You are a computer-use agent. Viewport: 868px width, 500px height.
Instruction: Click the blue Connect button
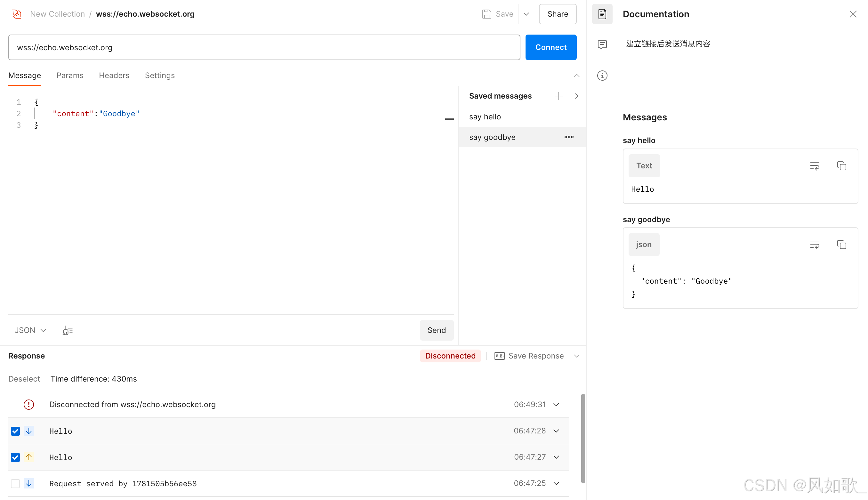[551, 47]
